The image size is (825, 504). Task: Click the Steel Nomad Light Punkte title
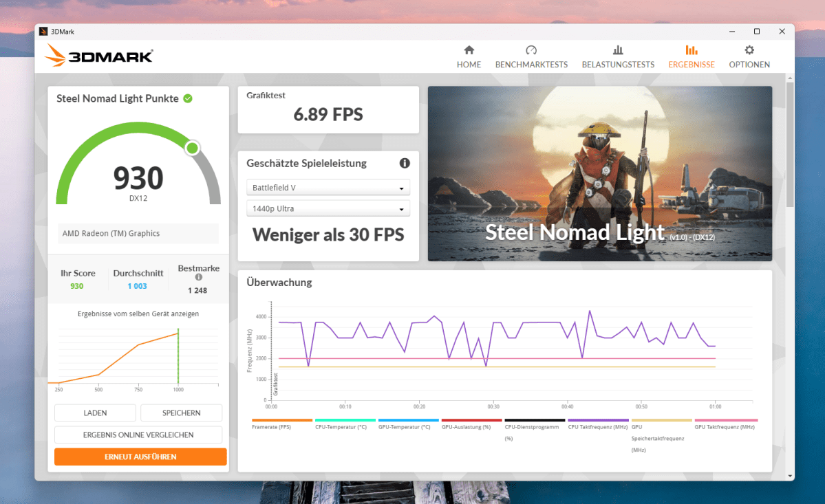point(118,99)
